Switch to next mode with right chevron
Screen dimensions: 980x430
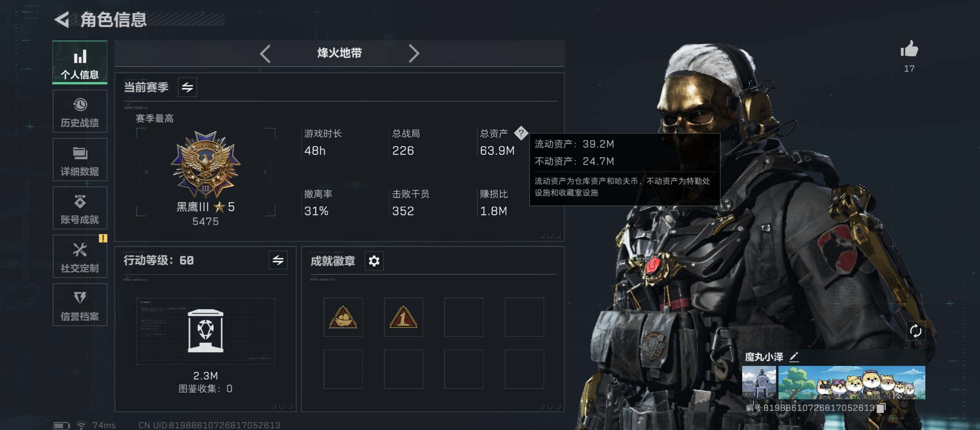[x=414, y=53]
